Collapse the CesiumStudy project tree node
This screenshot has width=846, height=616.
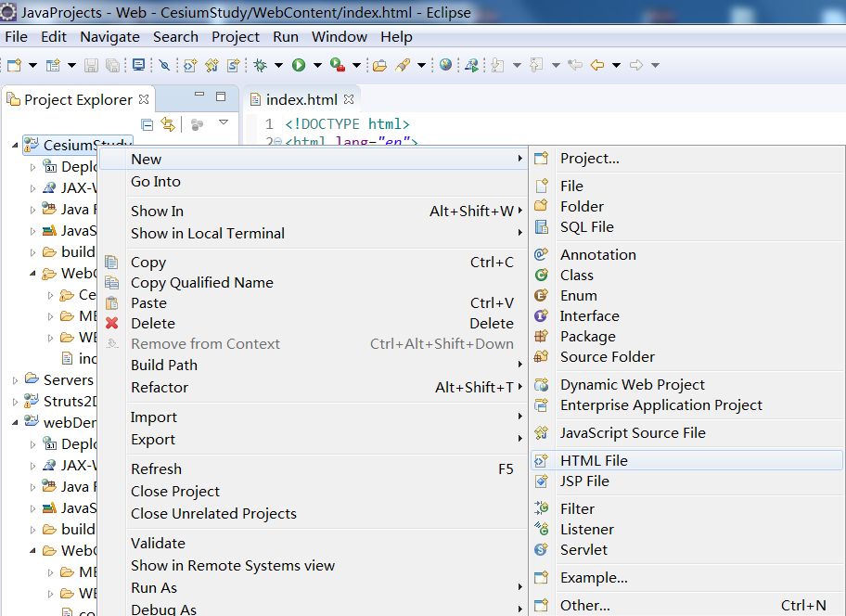tap(15, 145)
